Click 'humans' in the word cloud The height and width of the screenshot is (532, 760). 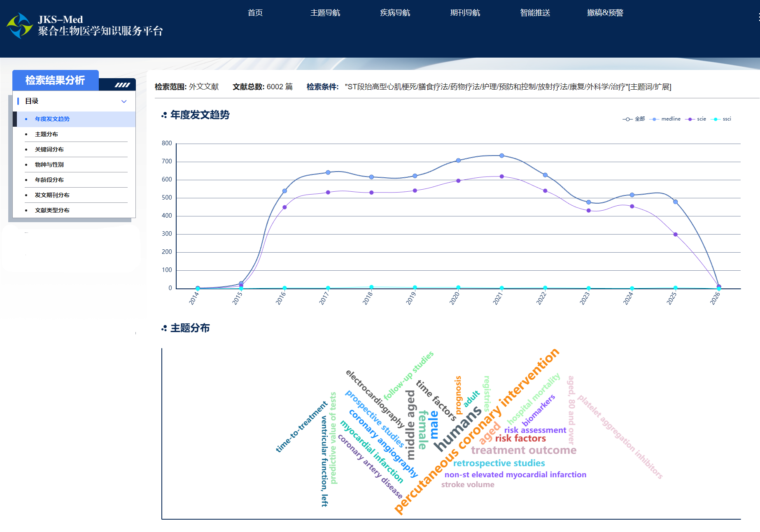pyautogui.click(x=457, y=428)
